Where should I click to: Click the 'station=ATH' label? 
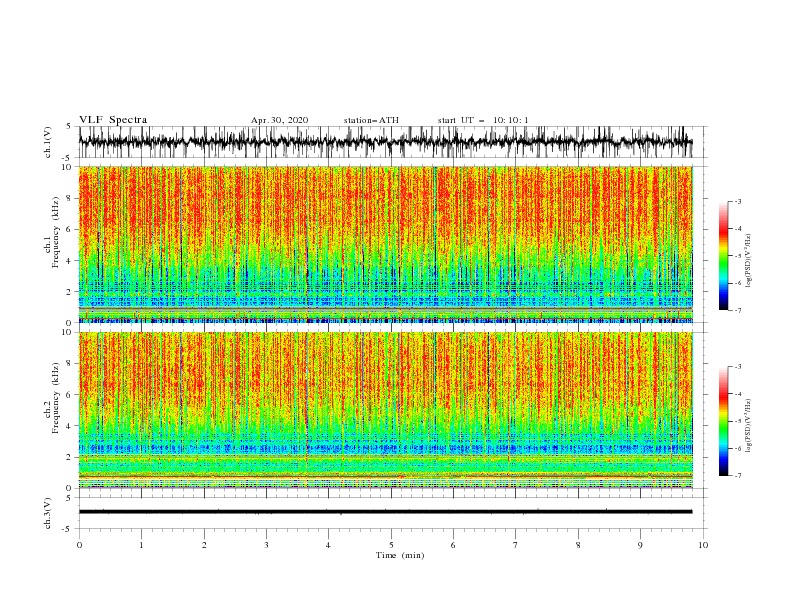pyautogui.click(x=371, y=120)
